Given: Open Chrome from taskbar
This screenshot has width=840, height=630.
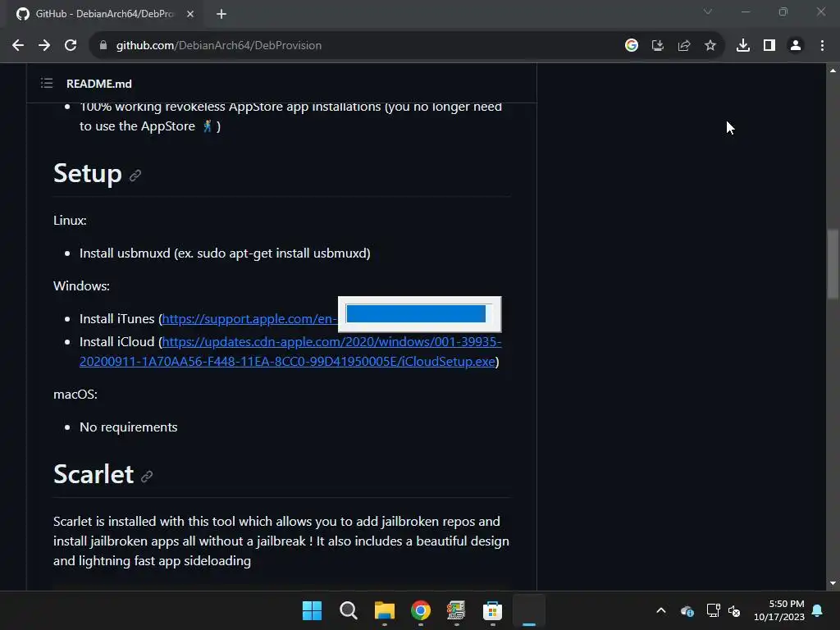Looking at the screenshot, I should click(x=421, y=610).
